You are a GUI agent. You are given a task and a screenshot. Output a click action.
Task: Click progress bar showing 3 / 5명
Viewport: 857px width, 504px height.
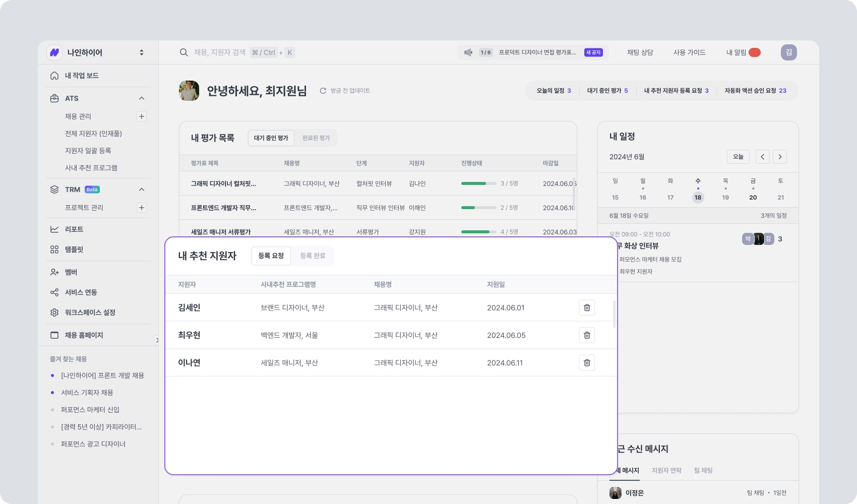click(x=478, y=183)
